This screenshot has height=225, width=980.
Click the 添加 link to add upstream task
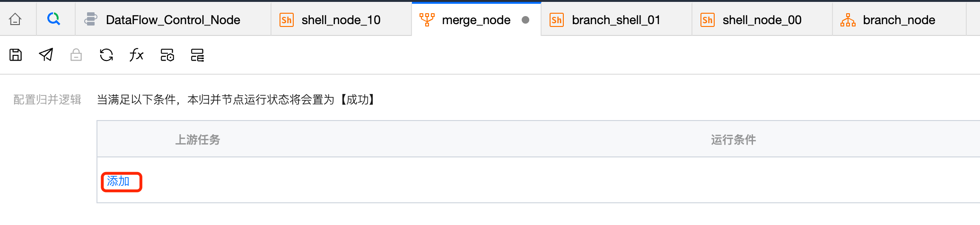point(118,182)
